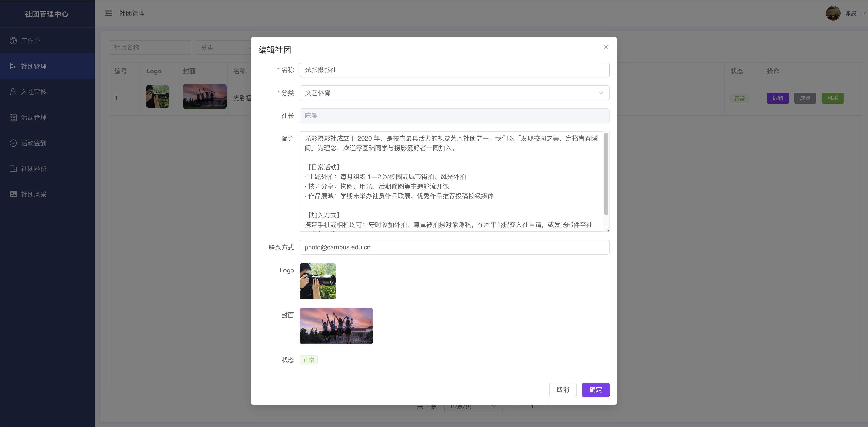Open 活动管理 sidebar entry
The image size is (868, 427).
pyautogui.click(x=47, y=118)
